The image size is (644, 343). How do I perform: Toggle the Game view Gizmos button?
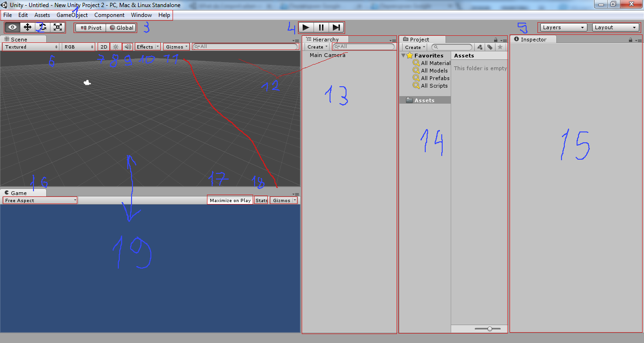pos(281,200)
